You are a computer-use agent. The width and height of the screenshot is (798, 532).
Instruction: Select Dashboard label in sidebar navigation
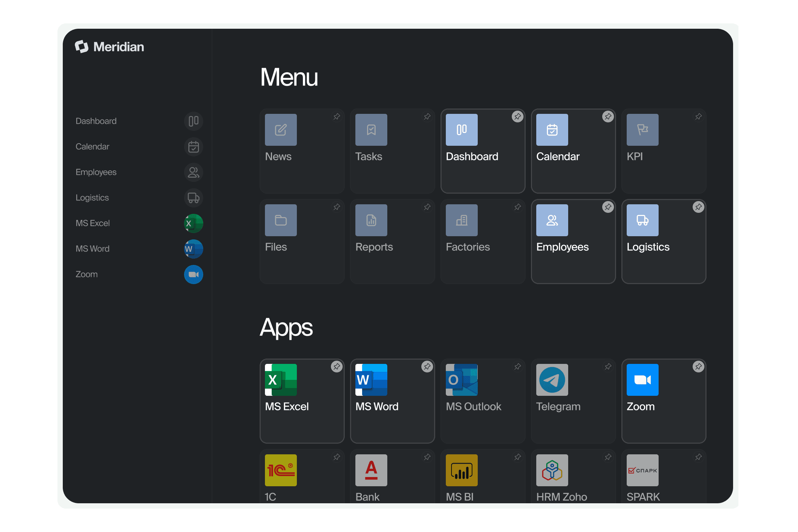(96, 121)
